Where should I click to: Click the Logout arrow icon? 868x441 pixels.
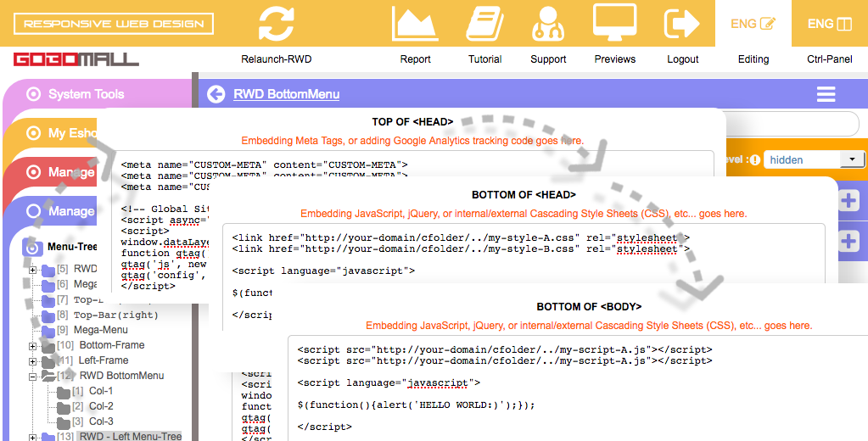(682, 23)
